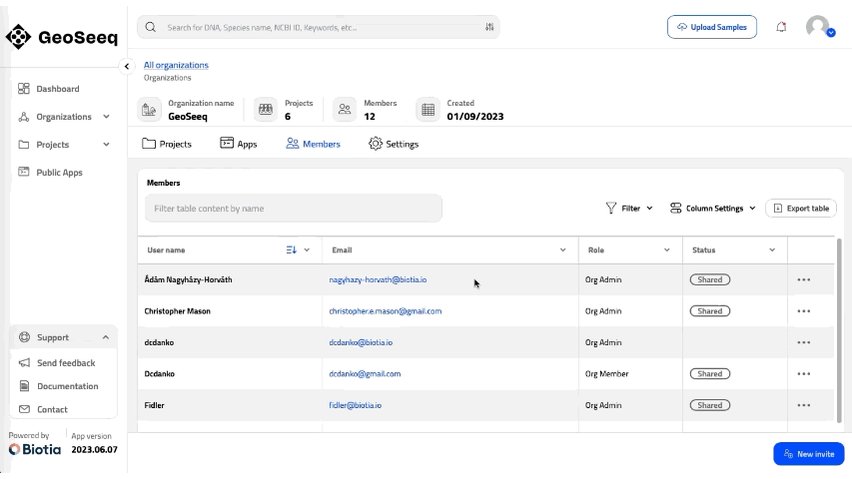Open the Status column chevron
Image resolution: width=852 pixels, height=479 pixels.
coord(772,250)
